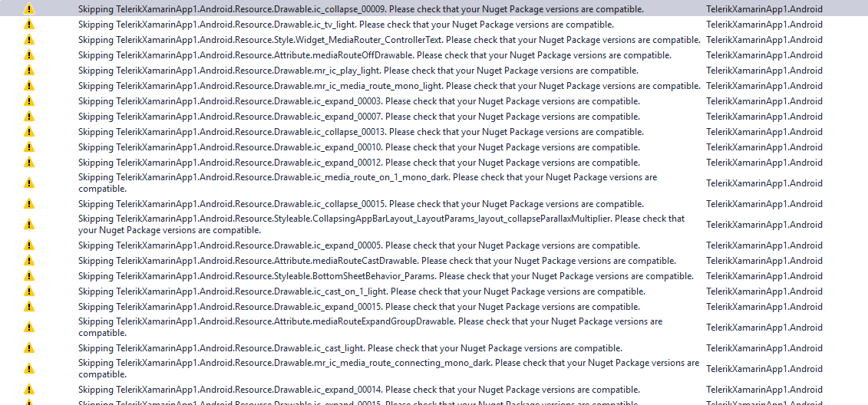The width and height of the screenshot is (868, 405).
Task: Select project cell of mediaRouteExpandGroupDrawable row
Action: pyautogui.click(x=764, y=328)
